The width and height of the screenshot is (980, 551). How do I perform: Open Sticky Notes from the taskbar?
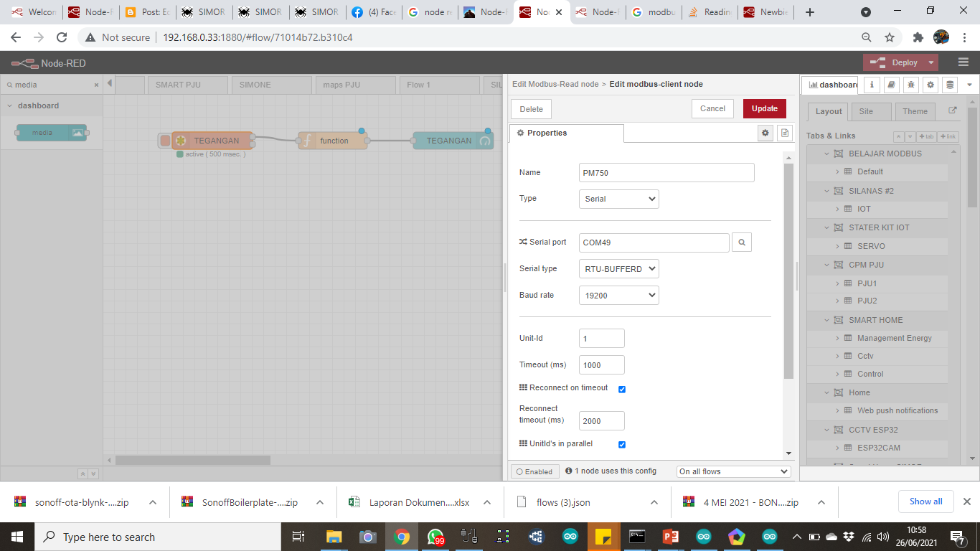pos(603,537)
